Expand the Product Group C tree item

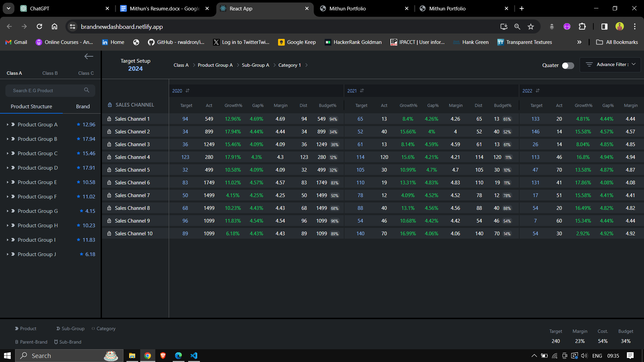tap(8, 153)
